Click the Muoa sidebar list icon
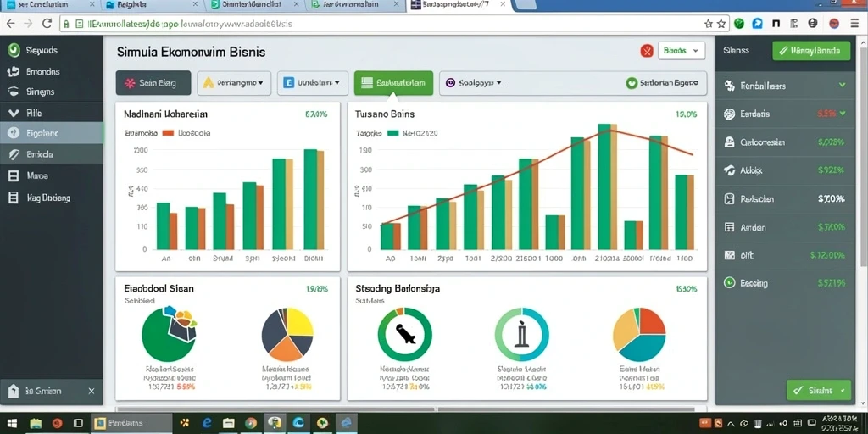868x434 pixels. (x=14, y=176)
